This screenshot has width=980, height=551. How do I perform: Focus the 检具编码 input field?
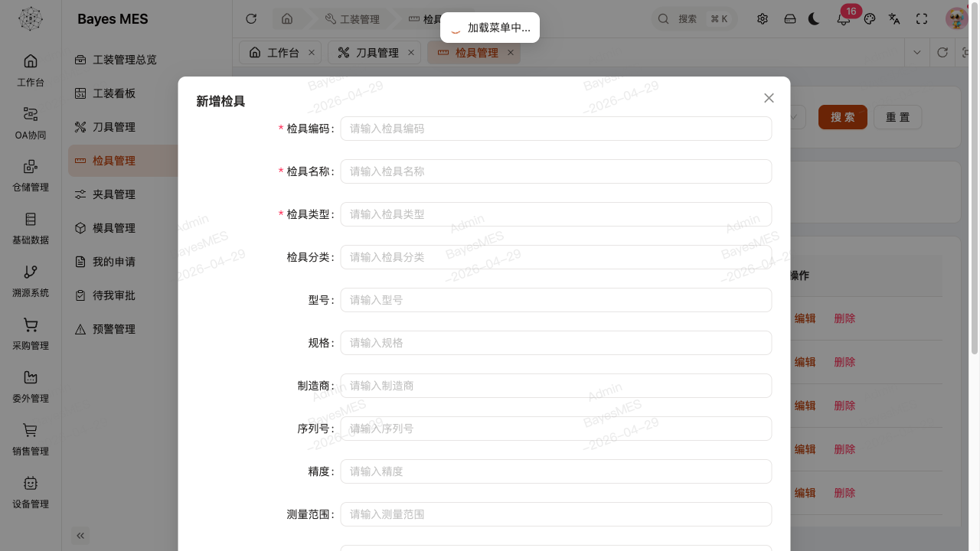pyautogui.click(x=556, y=129)
